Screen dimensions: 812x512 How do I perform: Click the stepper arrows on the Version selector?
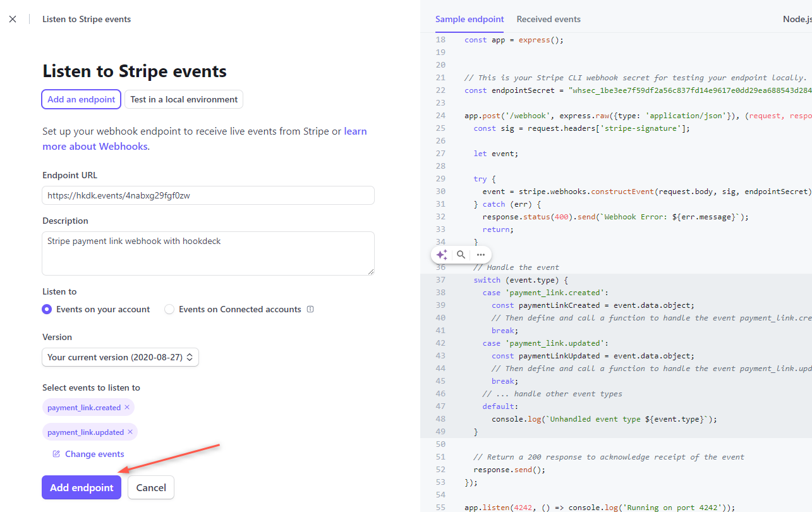[190, 357]
